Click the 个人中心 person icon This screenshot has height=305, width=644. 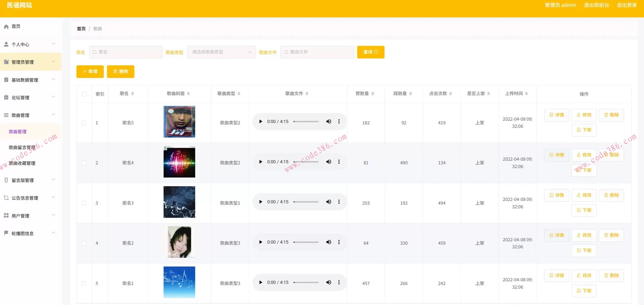tap(6, 44)
